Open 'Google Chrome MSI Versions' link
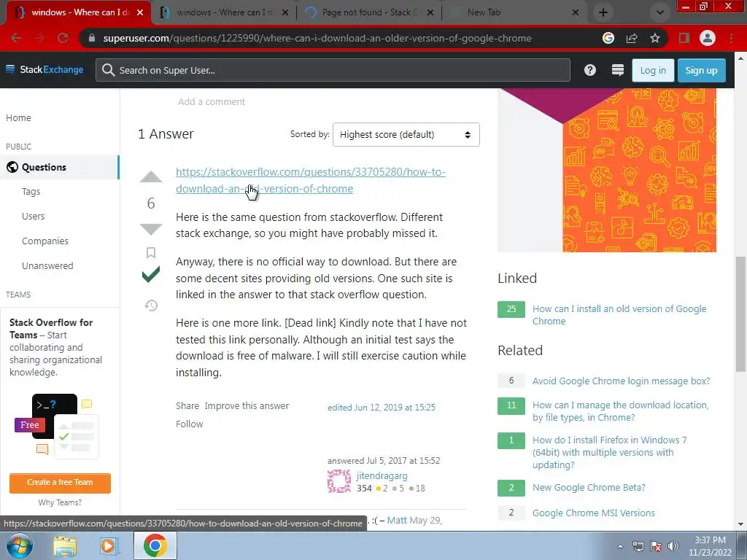This screenshot has width=747, height=560. (x=593, y=513)
